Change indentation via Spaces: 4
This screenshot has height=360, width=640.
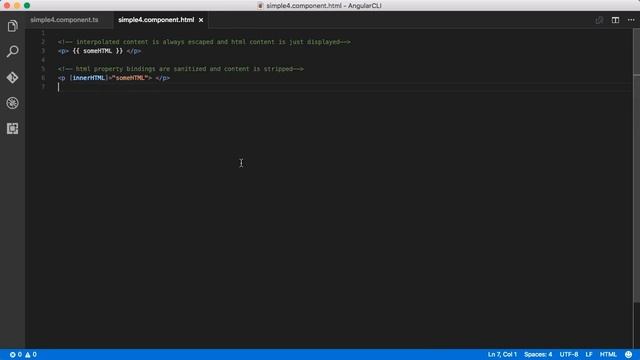(538, 354)
